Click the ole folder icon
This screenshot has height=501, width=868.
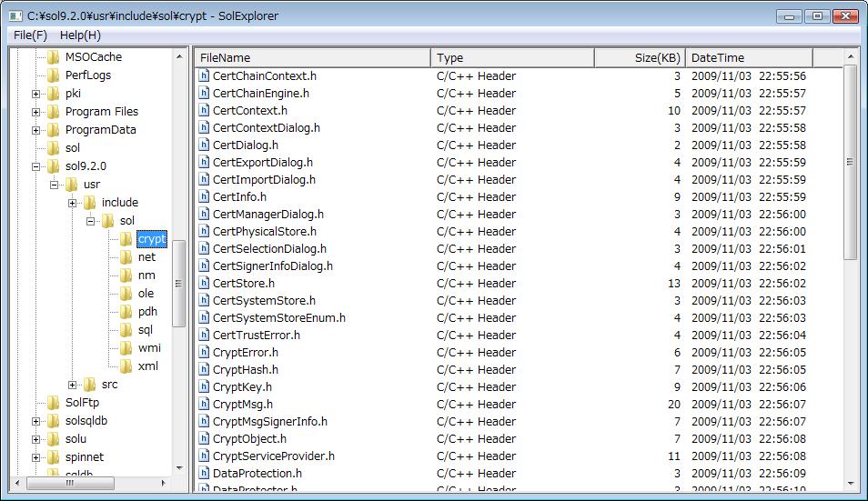pos(126,294)
